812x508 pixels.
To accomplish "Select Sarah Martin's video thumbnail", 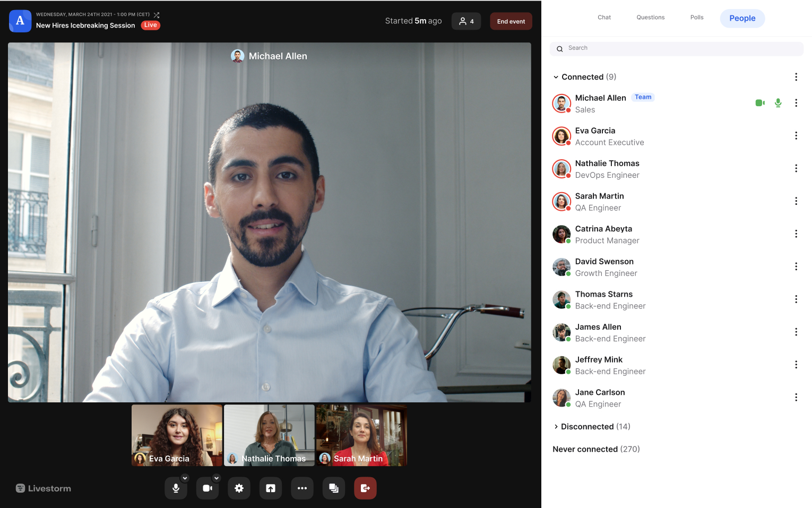I will [x=361, y=435].
